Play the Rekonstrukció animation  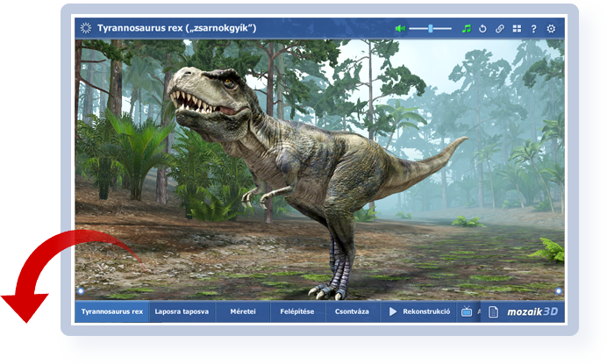tap(419, 311)
